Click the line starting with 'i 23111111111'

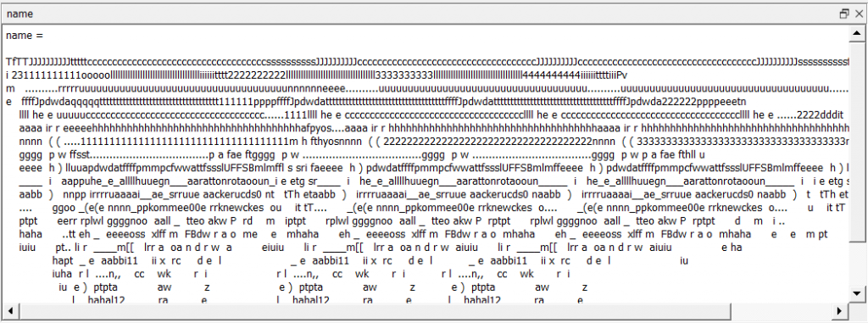(317, 75)
